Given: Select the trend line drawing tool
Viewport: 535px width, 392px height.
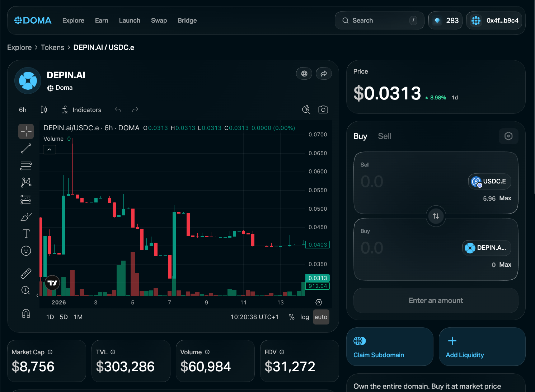Looking at the screenshot, I should tap(26, 148).
